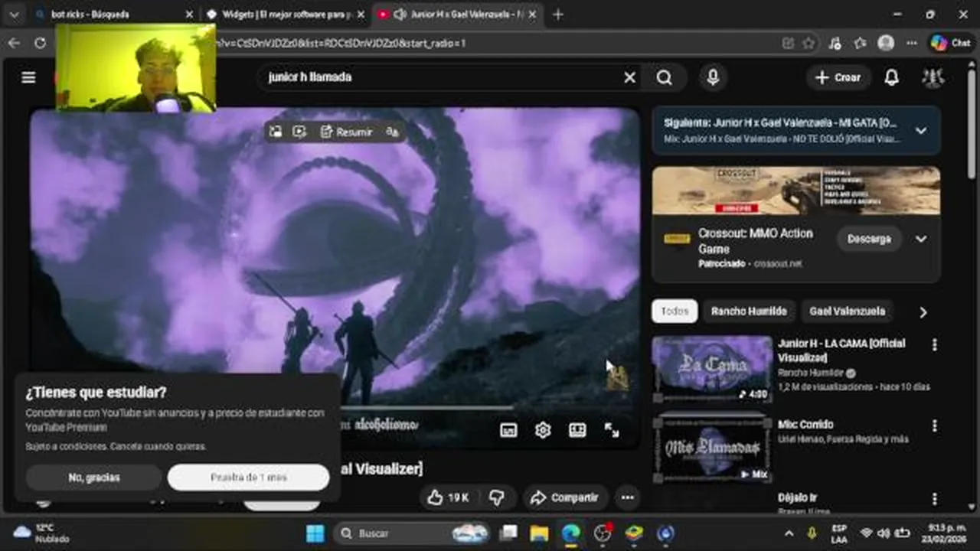Open Edge favorites list icon
The width and height of the screenshot is (980, 551).
point(860,44)
